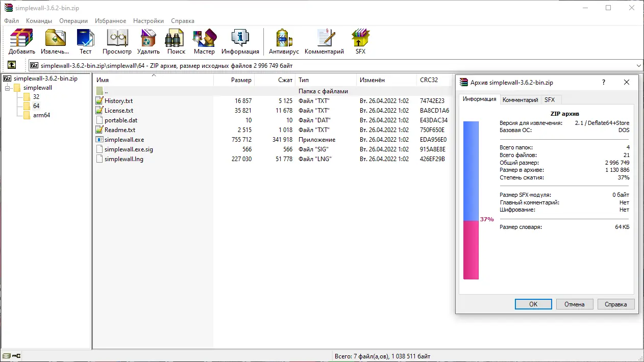
Task: Click the CRC32 value 74742E23
Action: point(432,101)
